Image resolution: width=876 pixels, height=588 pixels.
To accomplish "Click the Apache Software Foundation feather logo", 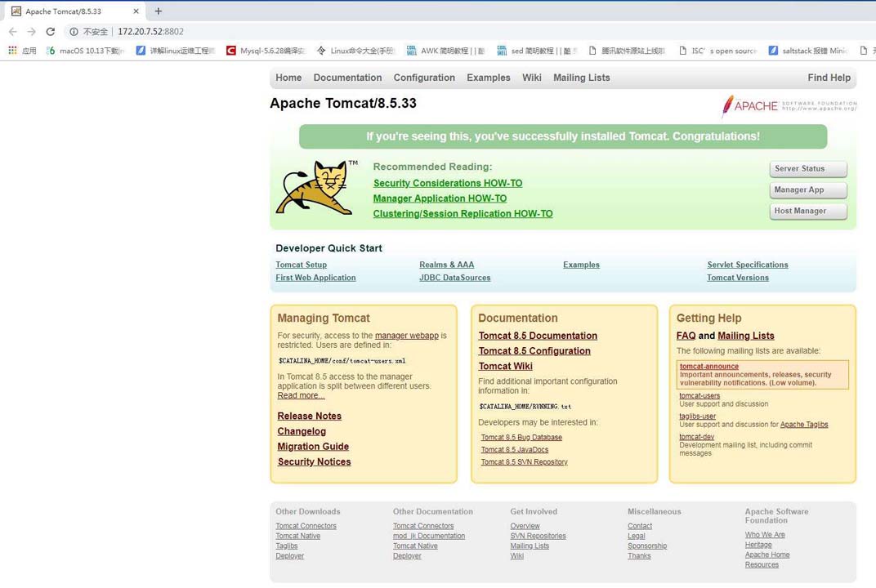I will pos(789,105).
